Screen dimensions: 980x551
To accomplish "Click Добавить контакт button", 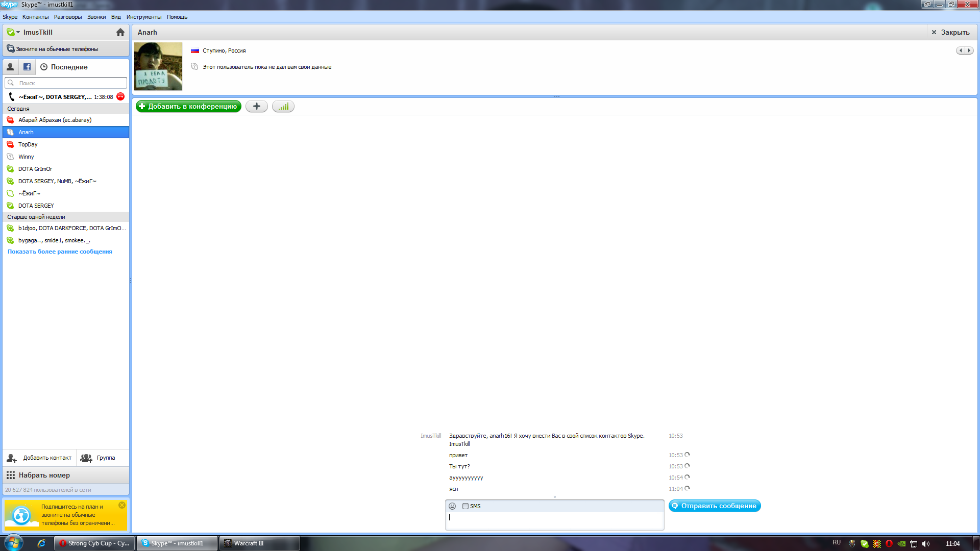I will [x=39, y=458].
